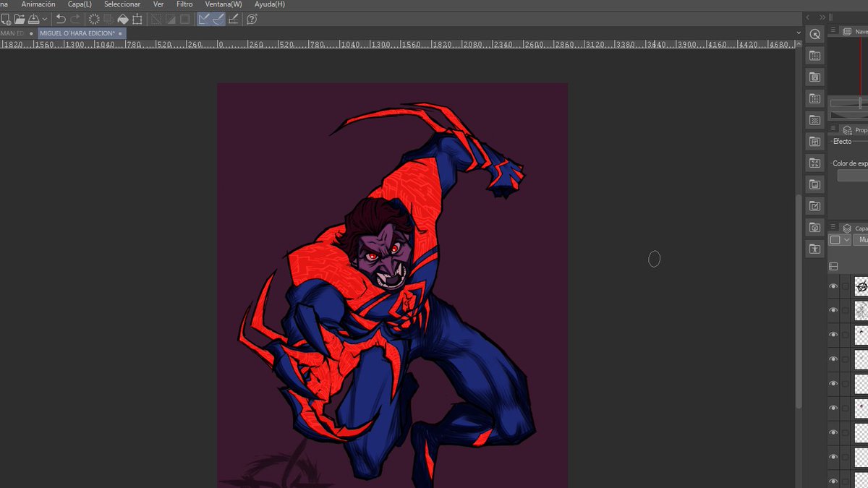Open the checkered-pattern material folder icon
Image resolution: width=868 pixels, height=488 pixels.
[815, 120]
